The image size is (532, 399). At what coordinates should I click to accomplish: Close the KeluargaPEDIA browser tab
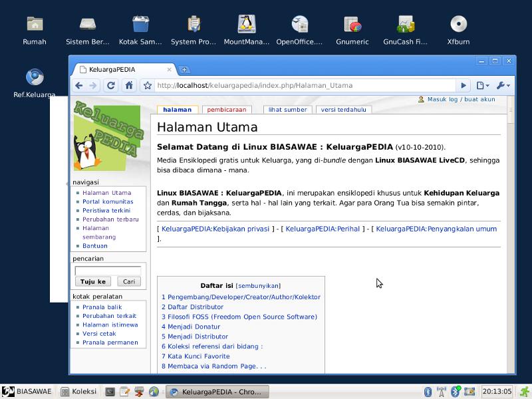click(x=170, y=69)
